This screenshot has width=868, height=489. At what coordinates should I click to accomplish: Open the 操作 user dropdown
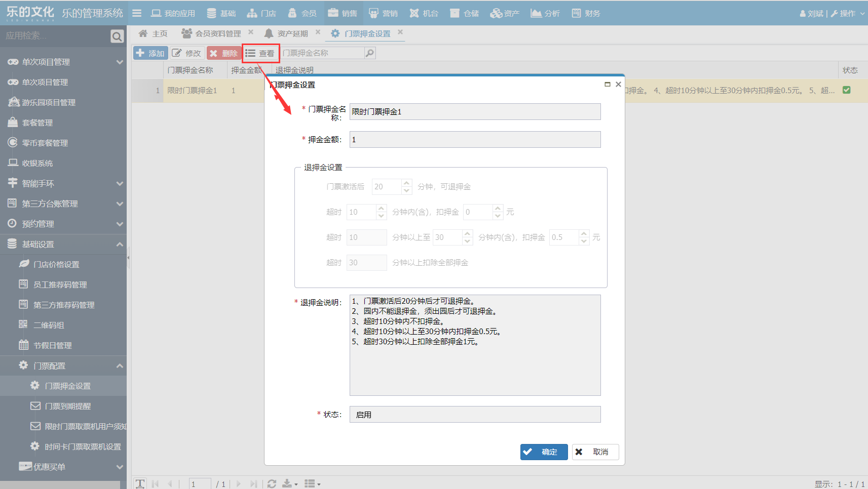(848, 14)
